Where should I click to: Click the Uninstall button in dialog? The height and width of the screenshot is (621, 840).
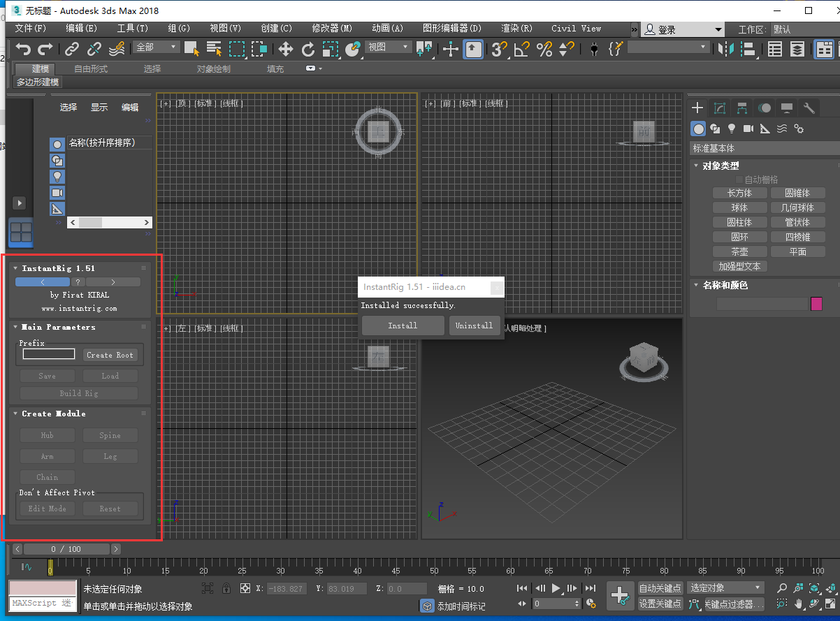point(475,326)
